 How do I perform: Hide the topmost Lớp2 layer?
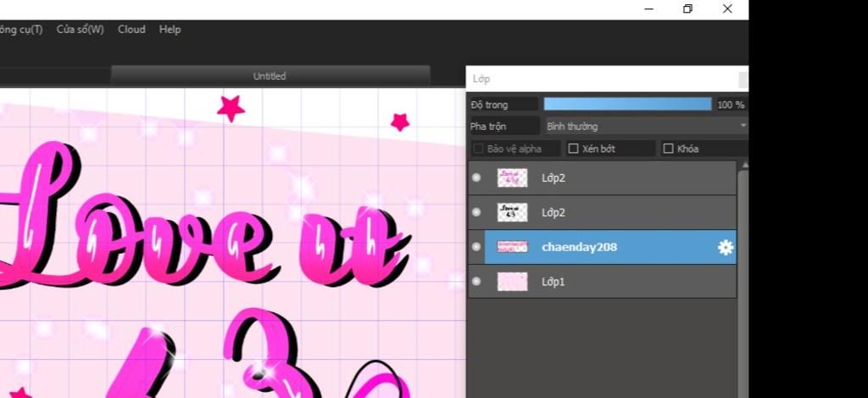coord(476,178)
